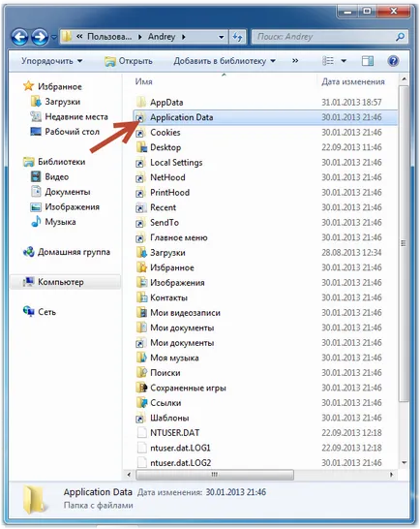Open the Изображения library in sidebar

[x=72, y=206]
